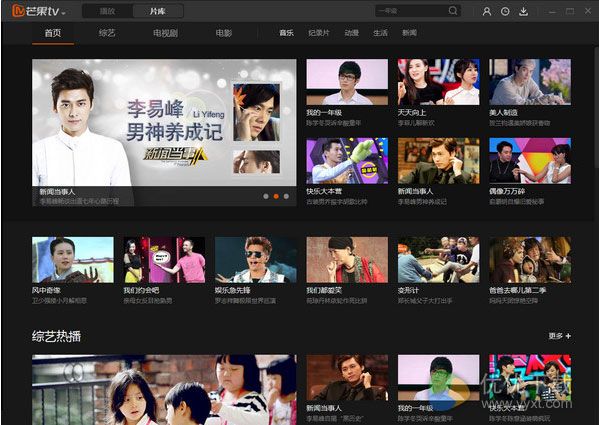
Task: Open the 快乐大本营 thumbnail in the top grid
Action: pos(347,161)
